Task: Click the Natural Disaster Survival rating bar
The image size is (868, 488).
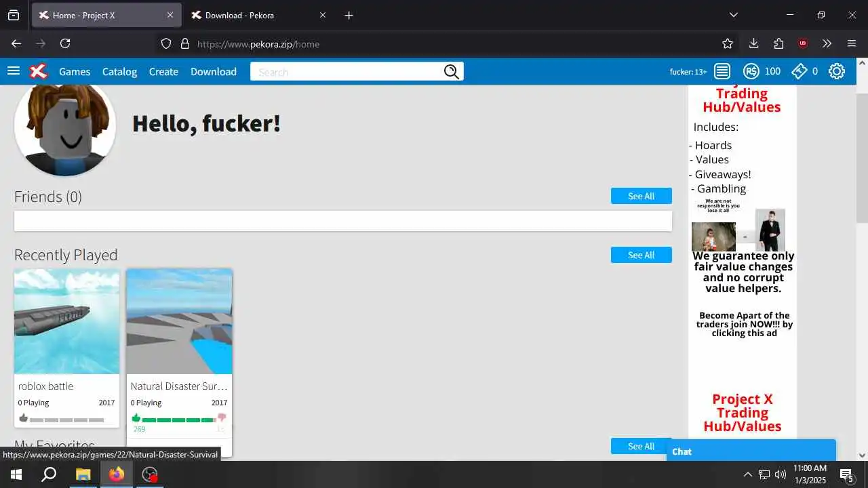Action: [x=179, y=420]
